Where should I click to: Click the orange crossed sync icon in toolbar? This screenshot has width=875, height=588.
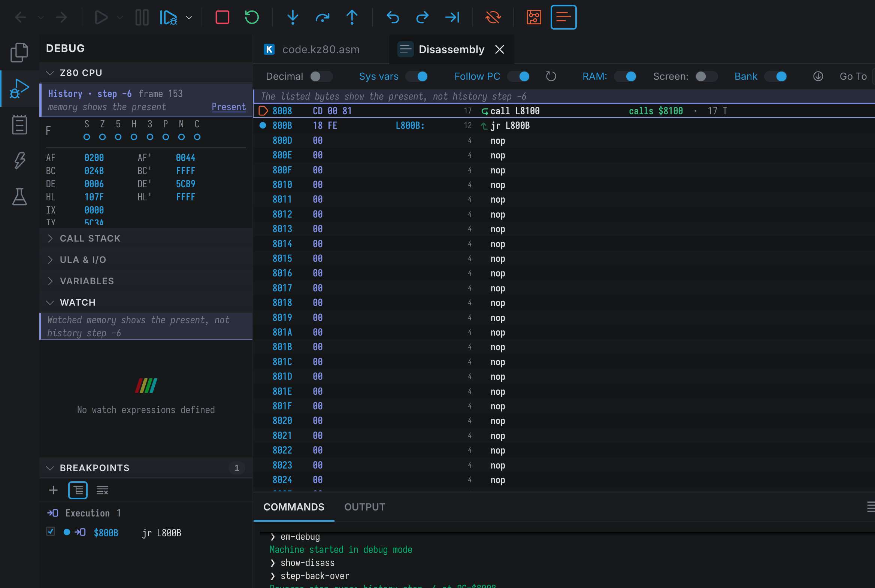coord(493,17)
